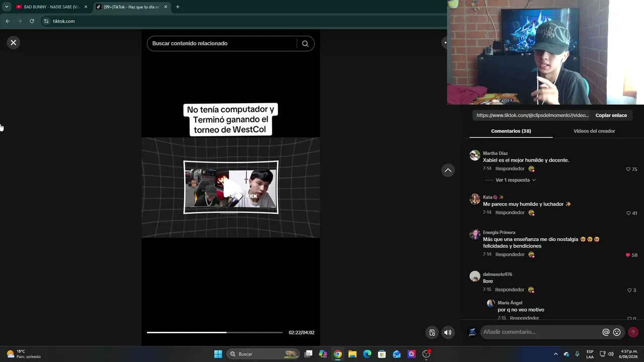Launch Microsoft 365 from the taskbar
Image resolution: width=644 pixels, height=362 pixels.
(x=323, y=354)
